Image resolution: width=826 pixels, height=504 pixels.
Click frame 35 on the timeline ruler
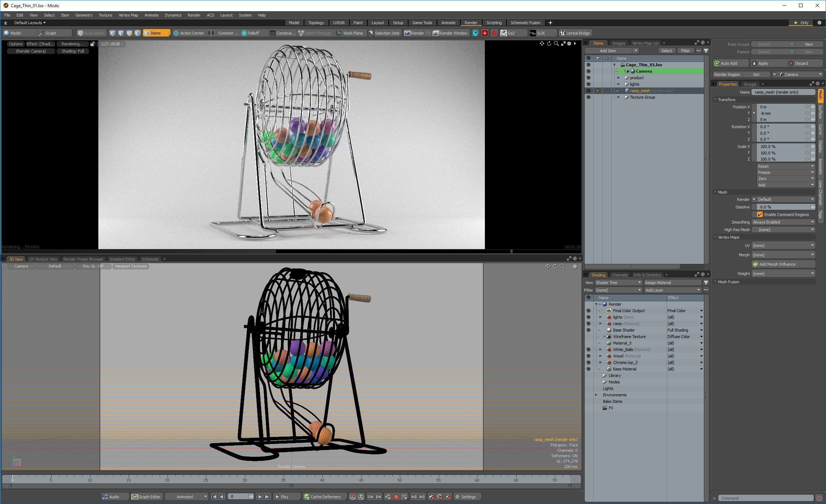(283, 480)
